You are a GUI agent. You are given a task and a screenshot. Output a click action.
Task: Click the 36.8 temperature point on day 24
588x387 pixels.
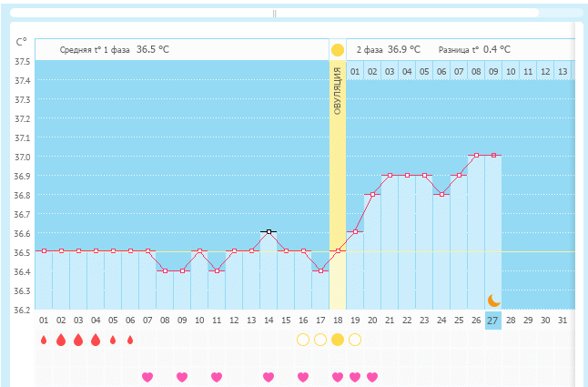click(x=441, y=194)
